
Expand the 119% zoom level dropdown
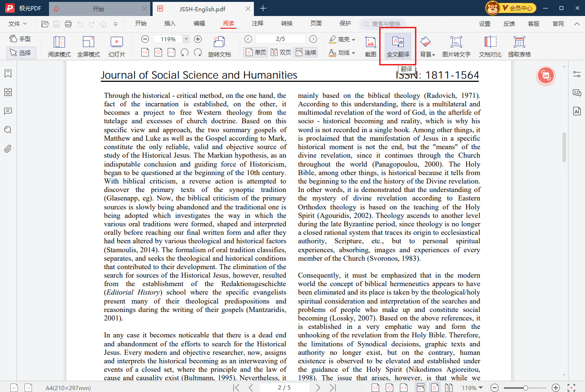click(x=187, y=40)
